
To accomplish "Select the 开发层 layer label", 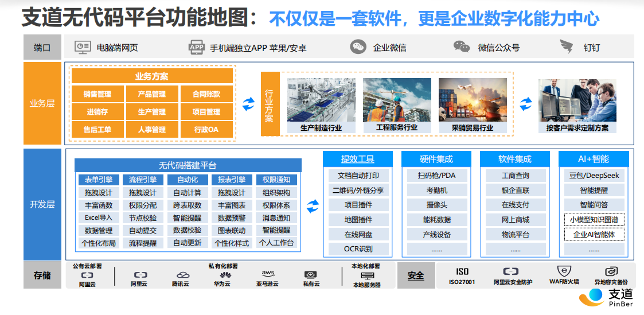I will 42,204.
